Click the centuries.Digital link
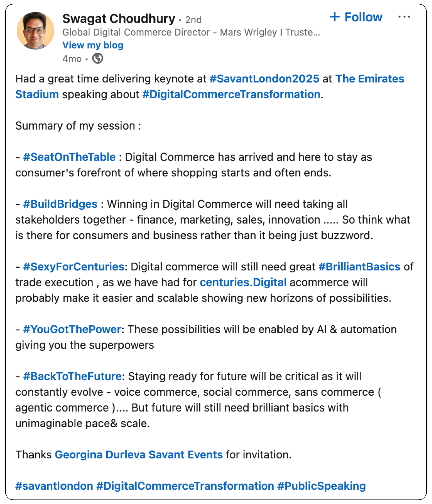 tap(243, 282)
